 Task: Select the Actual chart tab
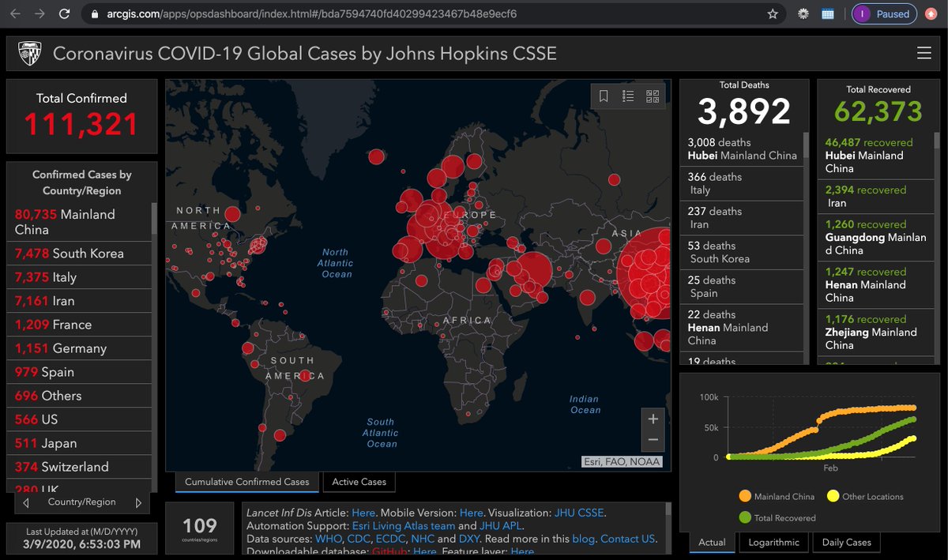[x=712, y=543]
